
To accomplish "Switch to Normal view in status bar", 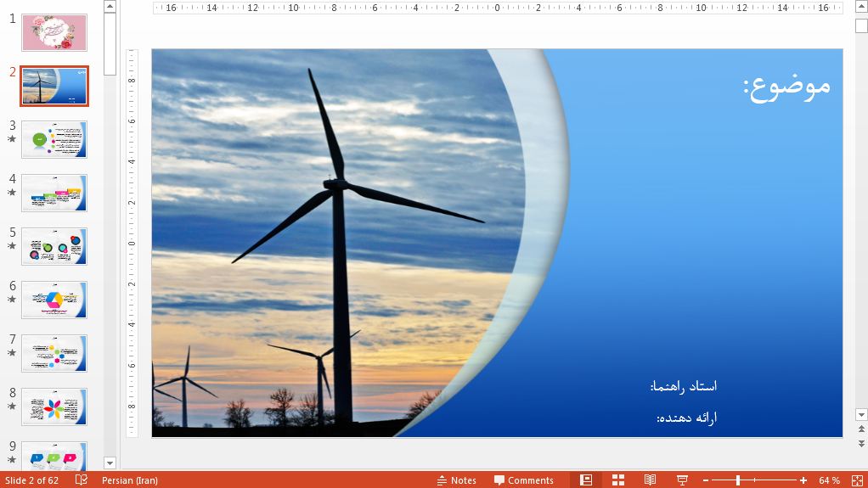I will [586, 480].
